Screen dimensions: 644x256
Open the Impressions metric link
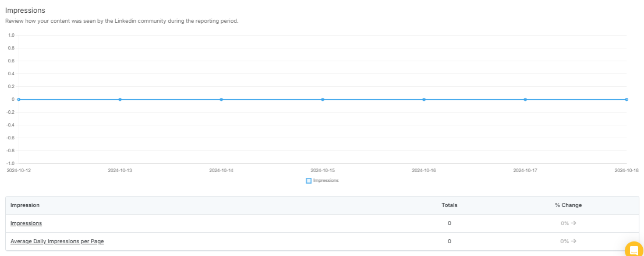pyautogui.click(x=26, y=223)
